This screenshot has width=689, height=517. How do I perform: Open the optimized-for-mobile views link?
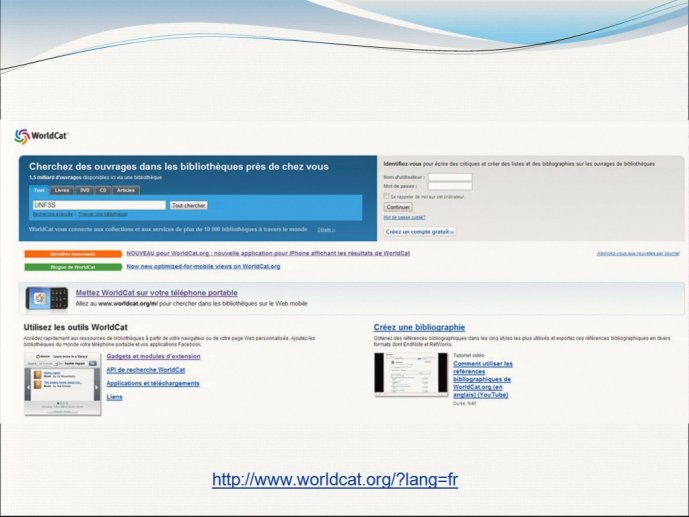pyautogui.click(x=203, y=266)
